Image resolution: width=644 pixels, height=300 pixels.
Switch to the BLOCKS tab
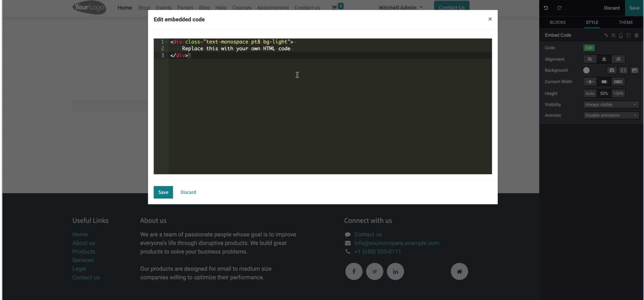(x=557, y=22)
